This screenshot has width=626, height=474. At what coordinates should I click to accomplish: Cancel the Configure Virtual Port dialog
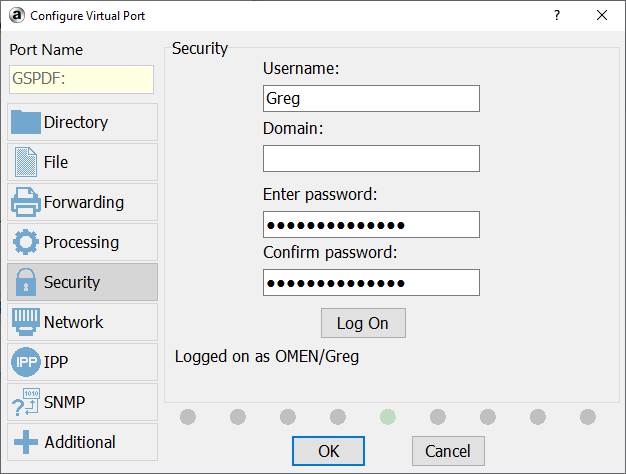(x=448, y=451)
